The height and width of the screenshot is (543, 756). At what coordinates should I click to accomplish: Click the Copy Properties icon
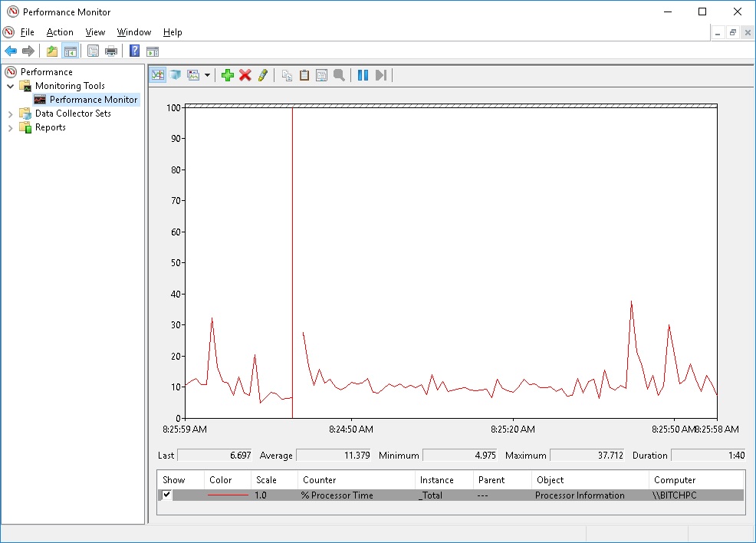click(x=287, y=75)
